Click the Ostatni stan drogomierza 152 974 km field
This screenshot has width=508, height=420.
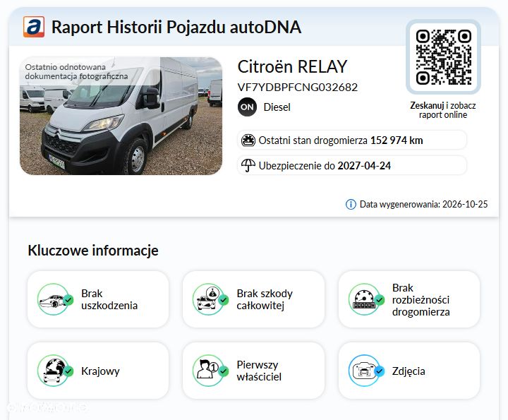(352, 140)
